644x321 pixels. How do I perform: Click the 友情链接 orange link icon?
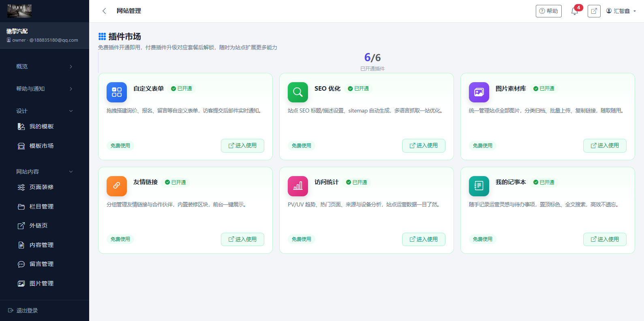[x=117, y=186]
